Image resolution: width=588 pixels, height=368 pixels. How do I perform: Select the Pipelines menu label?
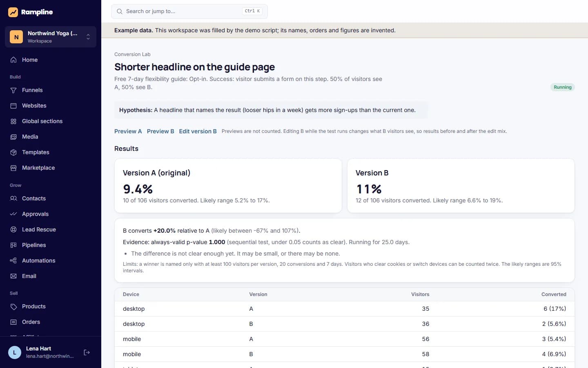coord(34,245)
